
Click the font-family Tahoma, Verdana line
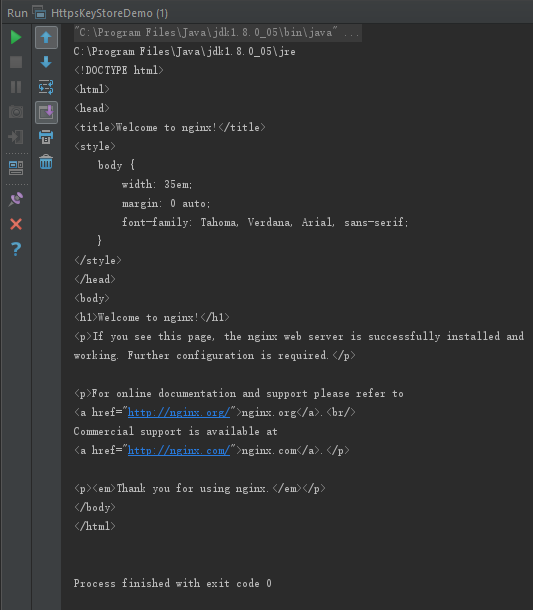coord(265,223)
